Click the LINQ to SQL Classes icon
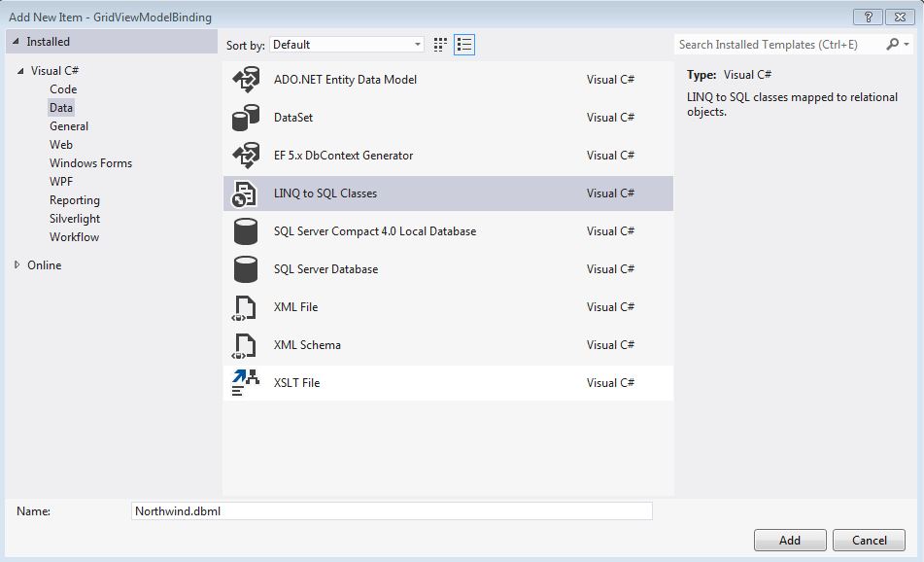 pyautogui.click(x=244, y=193)
